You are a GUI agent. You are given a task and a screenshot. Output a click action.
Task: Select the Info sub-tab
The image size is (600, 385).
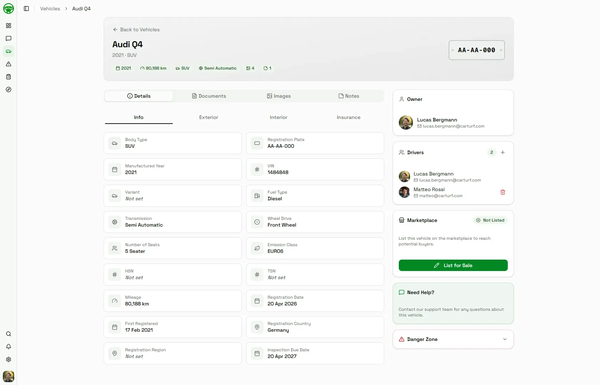click(x=139, y=117)
